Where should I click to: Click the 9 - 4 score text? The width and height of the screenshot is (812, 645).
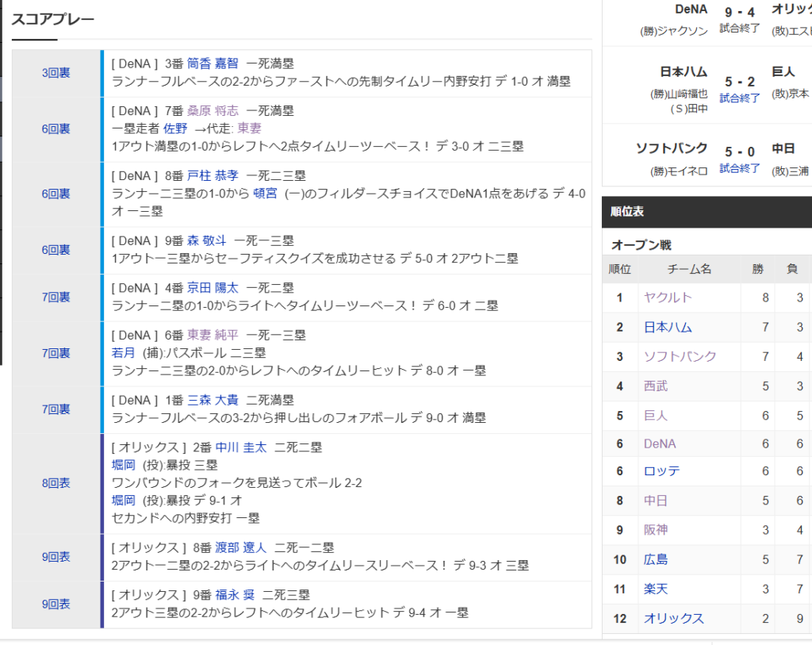pyautogui.click(x=740, y=13)
